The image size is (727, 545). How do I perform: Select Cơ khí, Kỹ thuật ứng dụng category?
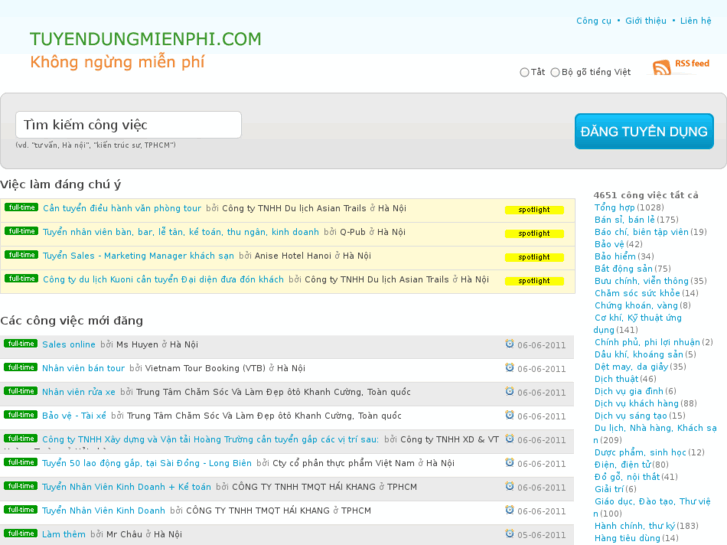[x=638, y=324]
